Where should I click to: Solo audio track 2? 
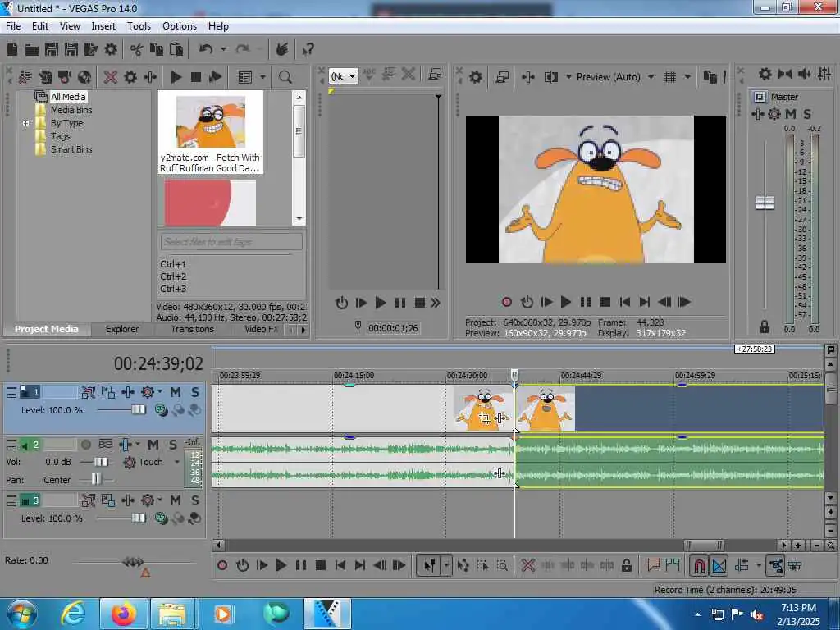(172, 445)
